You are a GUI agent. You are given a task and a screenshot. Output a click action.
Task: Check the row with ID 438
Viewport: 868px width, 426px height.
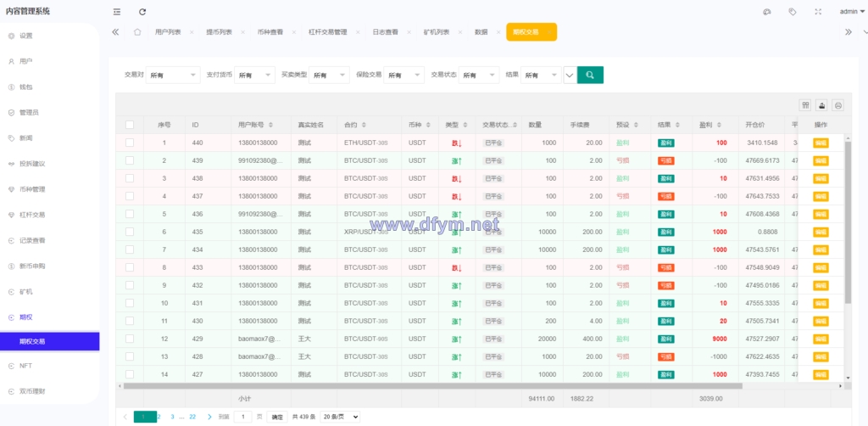click(x=130, y=178)
